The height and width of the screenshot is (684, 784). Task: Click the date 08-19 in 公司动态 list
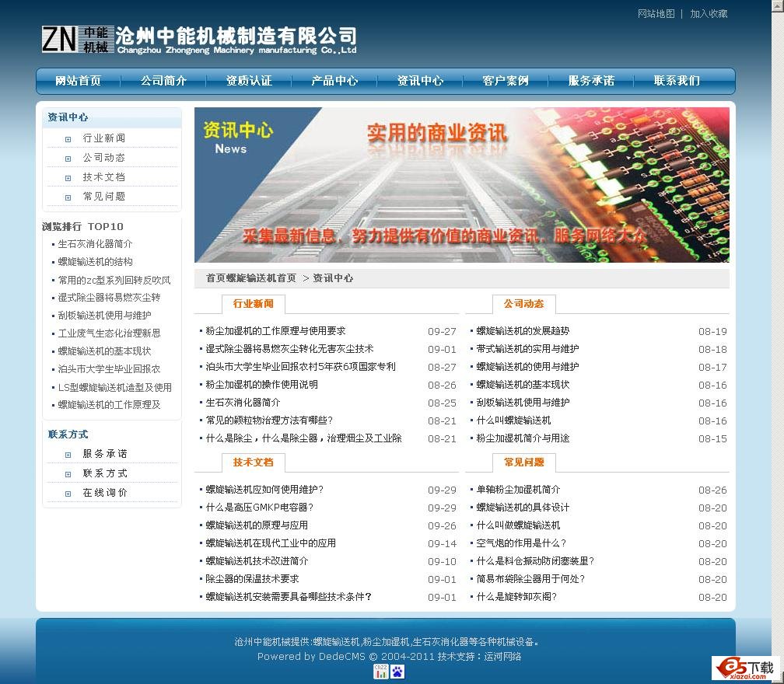click(x=712, y=331)
